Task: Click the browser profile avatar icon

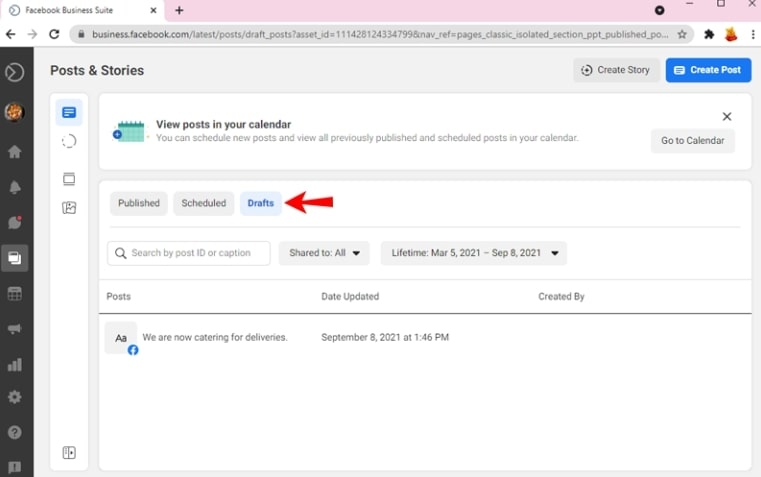Action: point(731,34)
